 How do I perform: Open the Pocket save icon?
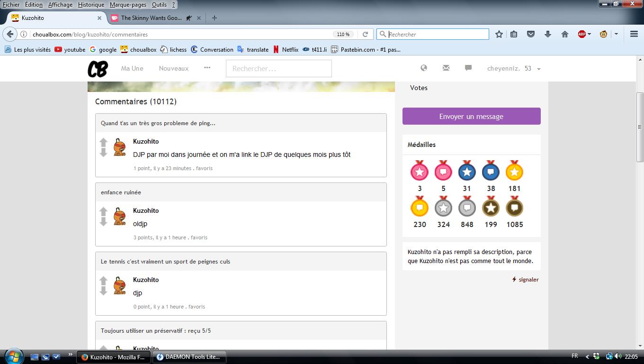tap(531, 34)
